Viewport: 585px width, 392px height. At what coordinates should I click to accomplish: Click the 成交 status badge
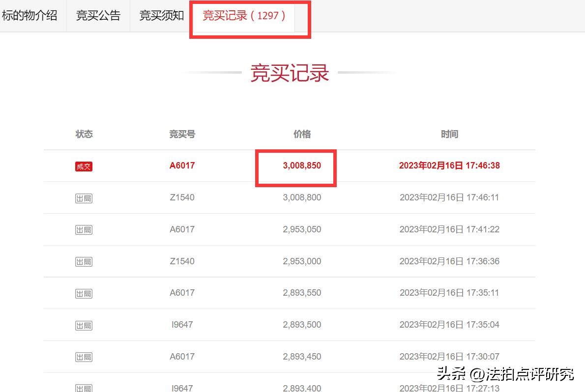click(x=84, y=166)
